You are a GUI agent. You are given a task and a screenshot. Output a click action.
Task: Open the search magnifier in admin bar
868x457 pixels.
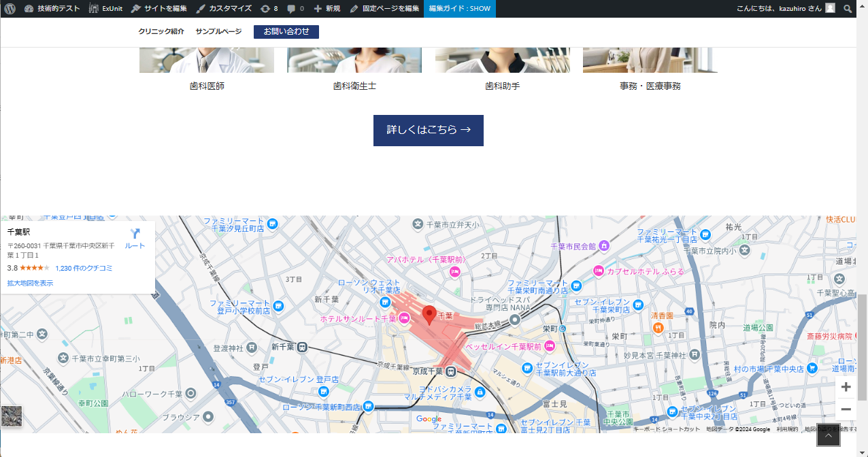(848, 9)
